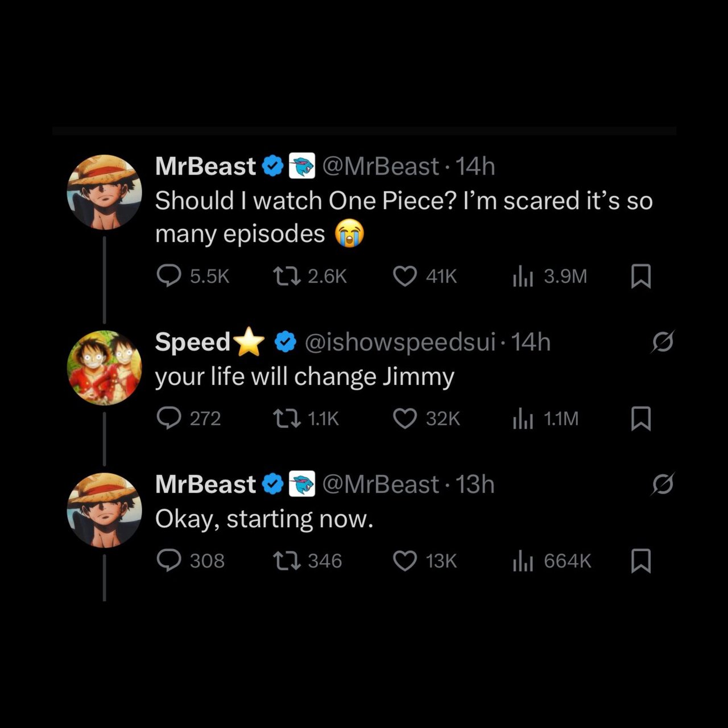Bookmark Speed's reply tweet
The width and height of the screenshot is (728, 728).
[641, 419]
